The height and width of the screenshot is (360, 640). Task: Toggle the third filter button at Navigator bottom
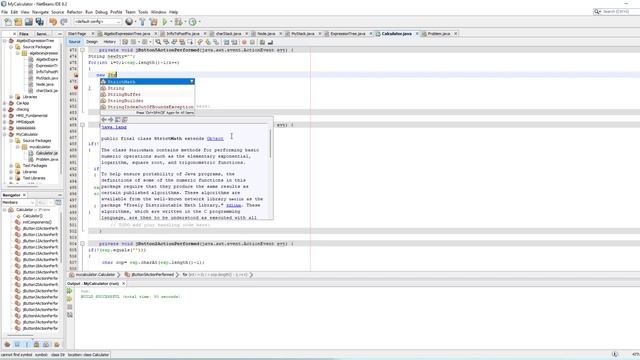coord(27,344)
